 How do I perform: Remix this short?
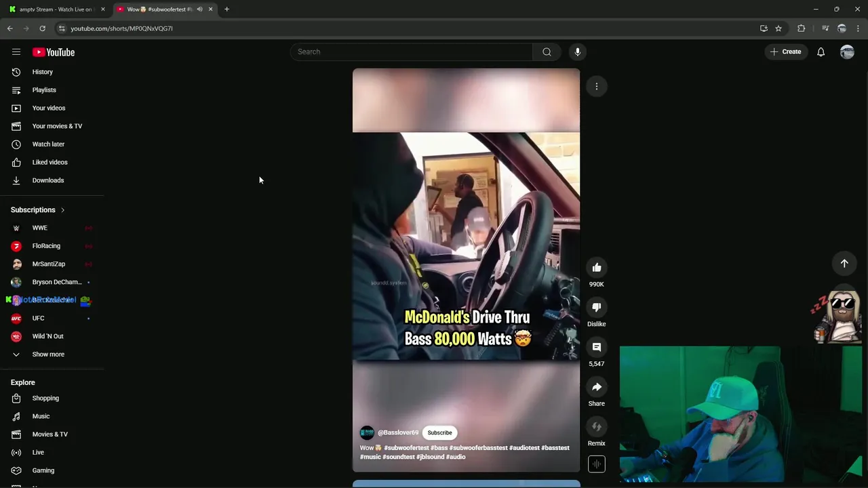pyautogui.click(x=597, y=426)
